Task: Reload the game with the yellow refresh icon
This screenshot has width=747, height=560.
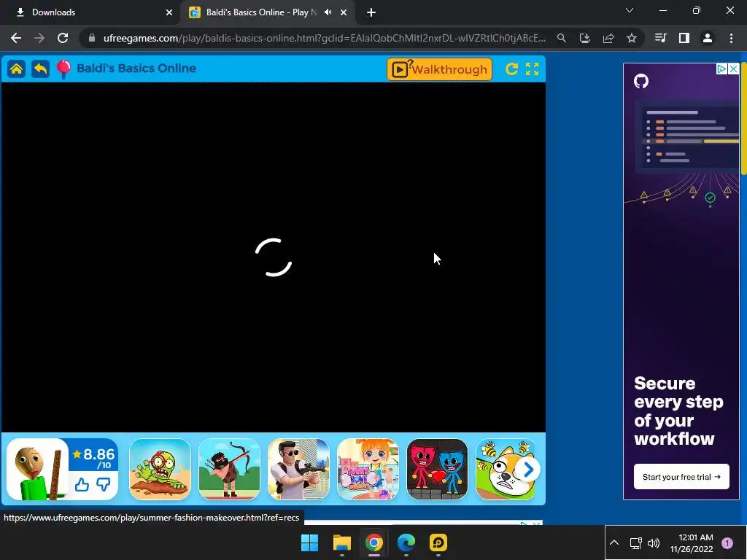Action: [511, 69]
